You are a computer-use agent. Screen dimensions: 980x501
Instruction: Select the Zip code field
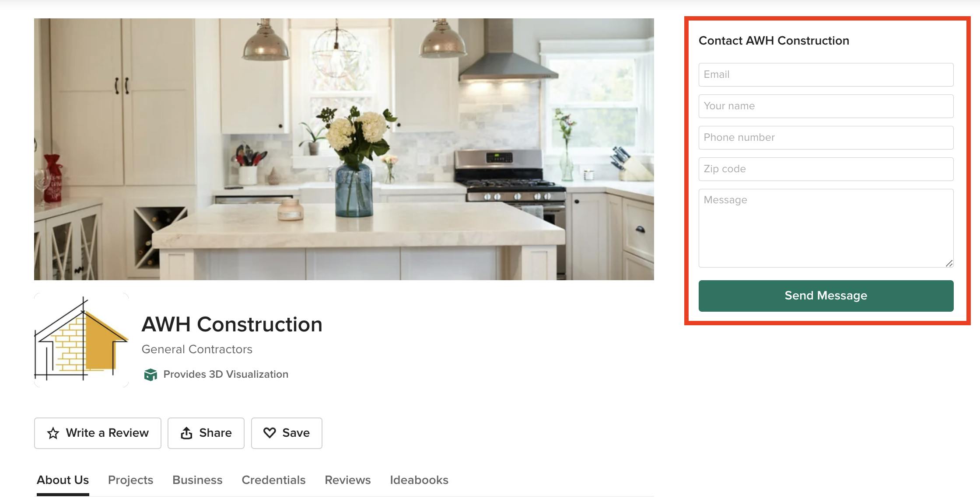pyautogui.click(x=826, y=169)
